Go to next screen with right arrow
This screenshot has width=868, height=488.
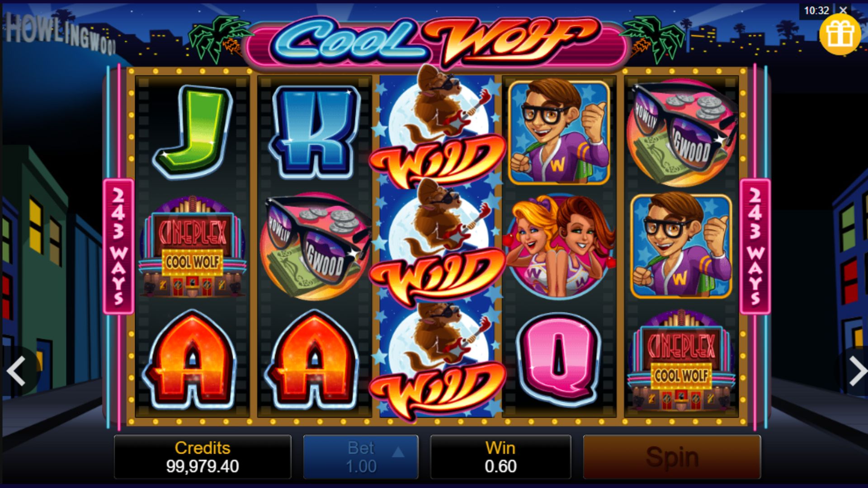click(x=857, y=371)
